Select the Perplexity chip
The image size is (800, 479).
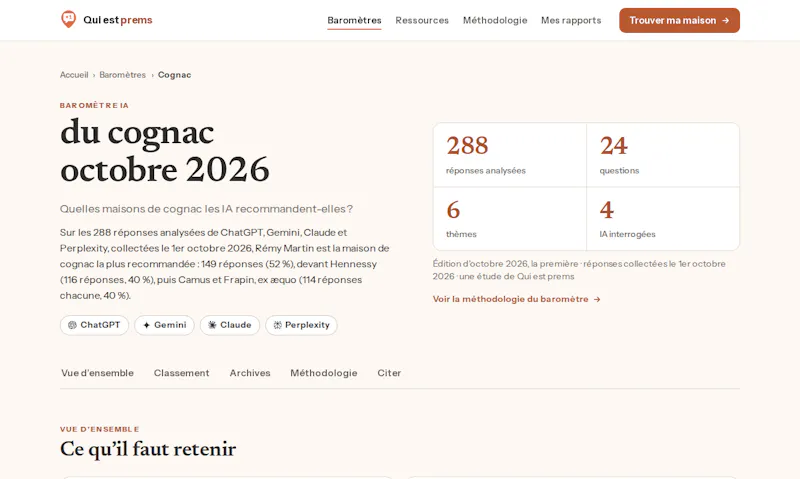pos(301,325)
